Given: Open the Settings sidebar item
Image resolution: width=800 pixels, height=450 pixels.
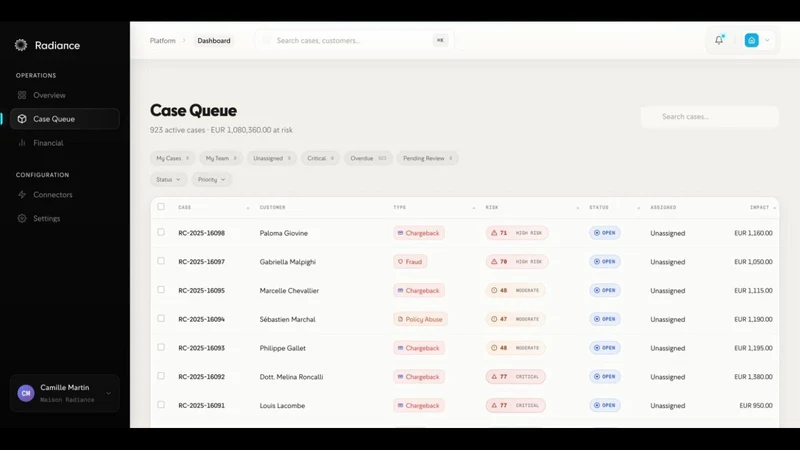Looking at the screenshot, I should 65,218.
